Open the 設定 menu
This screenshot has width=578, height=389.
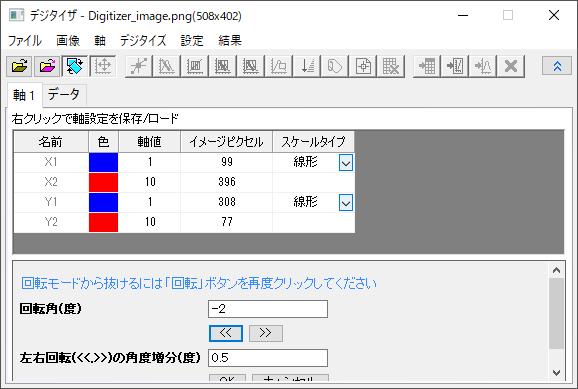192,41
